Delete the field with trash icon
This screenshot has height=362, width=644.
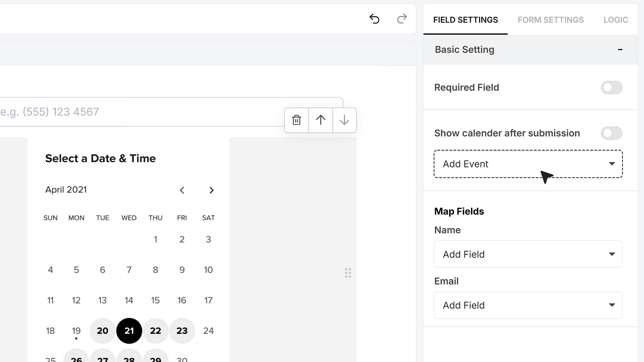pos(297,120)
